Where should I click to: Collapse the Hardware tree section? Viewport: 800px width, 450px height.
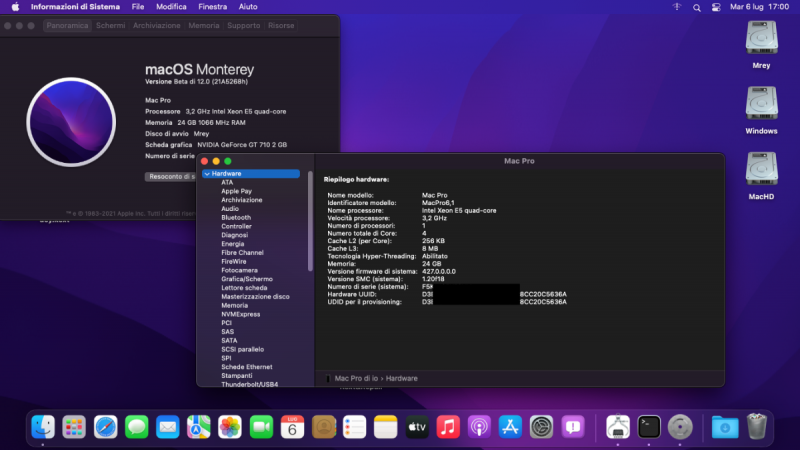[206, 174]
